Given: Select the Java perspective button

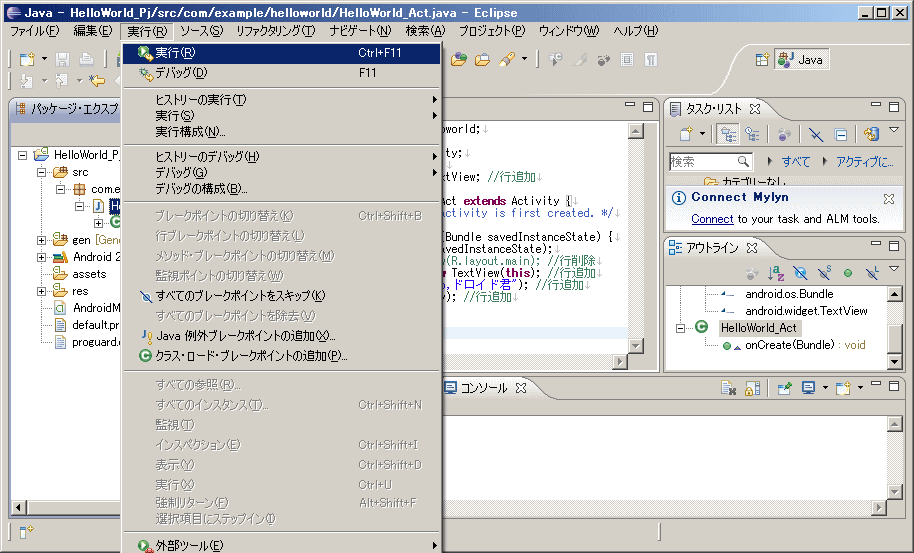Looking at the screenshot, I should (x=801, y=59).
